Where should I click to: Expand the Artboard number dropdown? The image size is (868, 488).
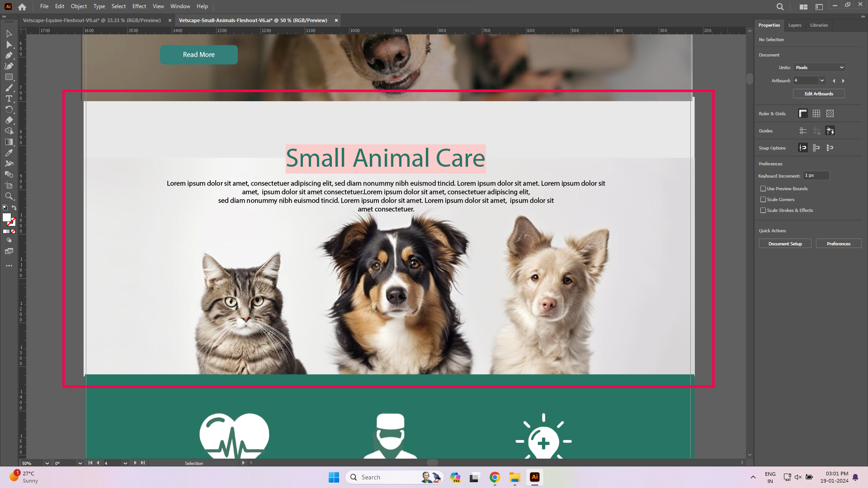[822, 81]
